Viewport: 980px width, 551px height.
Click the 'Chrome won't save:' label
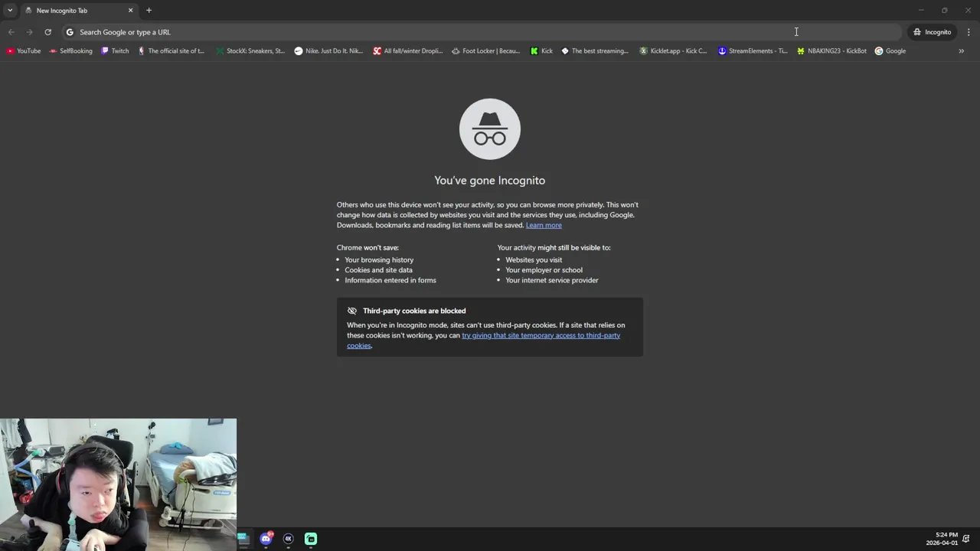tap(367, 248)
